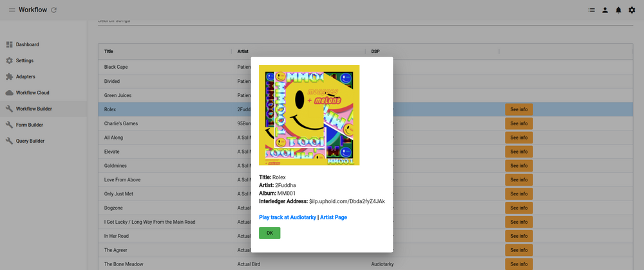The image size is (644, 270).
Task: Open the hamburger menu icon
Action: [x=12, y=10]
